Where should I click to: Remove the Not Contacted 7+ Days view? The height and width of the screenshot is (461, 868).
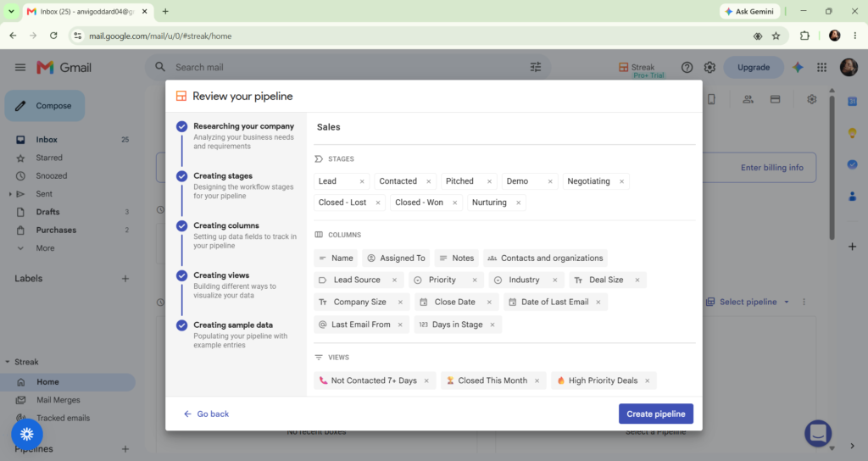(427, 380)
